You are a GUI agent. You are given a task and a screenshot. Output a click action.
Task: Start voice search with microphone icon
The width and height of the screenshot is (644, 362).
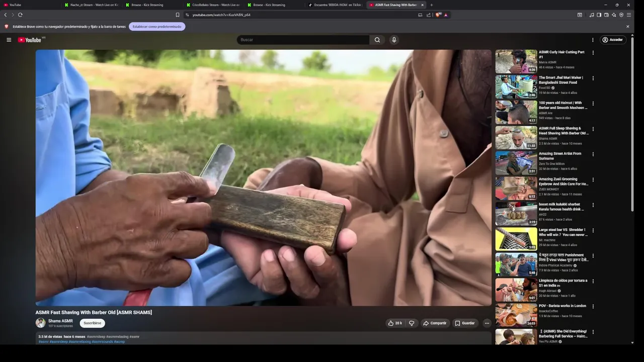click(x=394, y=40)
